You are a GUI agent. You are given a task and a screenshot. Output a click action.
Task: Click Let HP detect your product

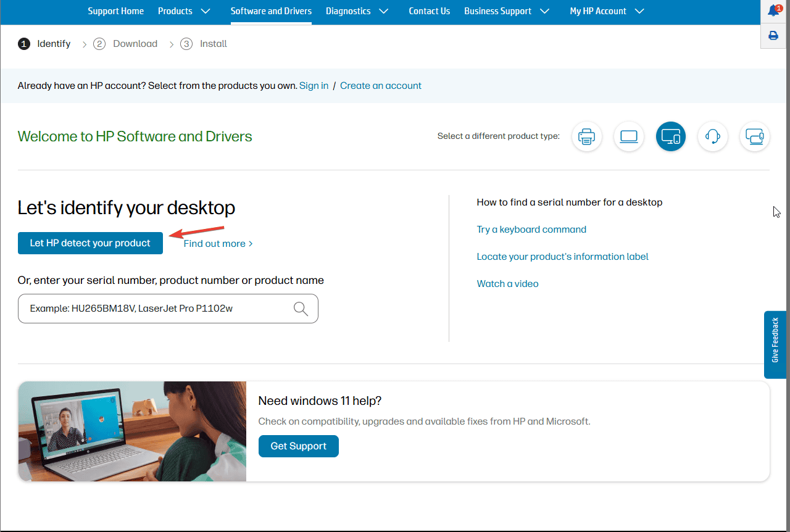point(90,243)
